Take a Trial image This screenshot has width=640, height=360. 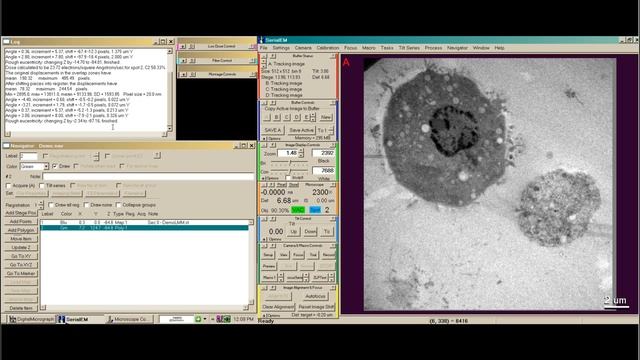(313, 255)
